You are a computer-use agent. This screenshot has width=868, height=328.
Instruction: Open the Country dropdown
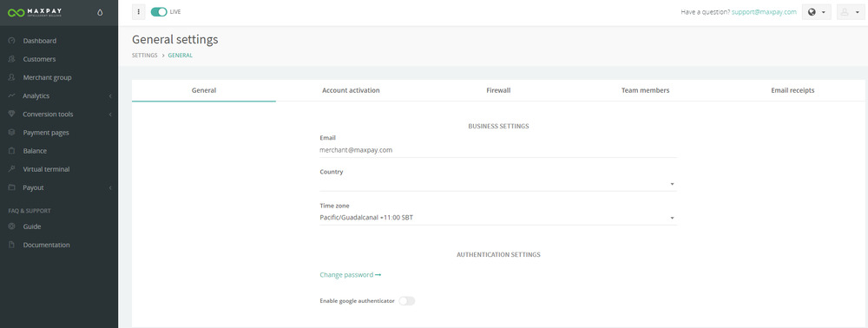498,184
